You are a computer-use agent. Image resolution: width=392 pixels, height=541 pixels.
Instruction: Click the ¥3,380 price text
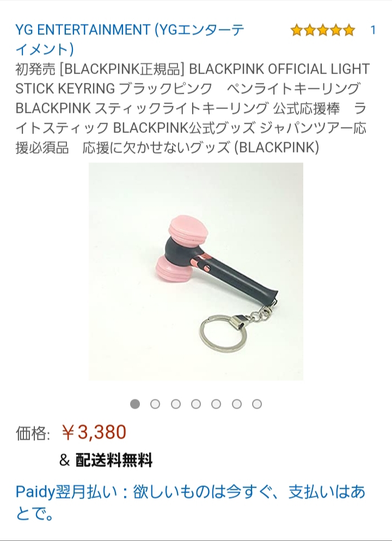pyautogui.click(x=94, y=433)
